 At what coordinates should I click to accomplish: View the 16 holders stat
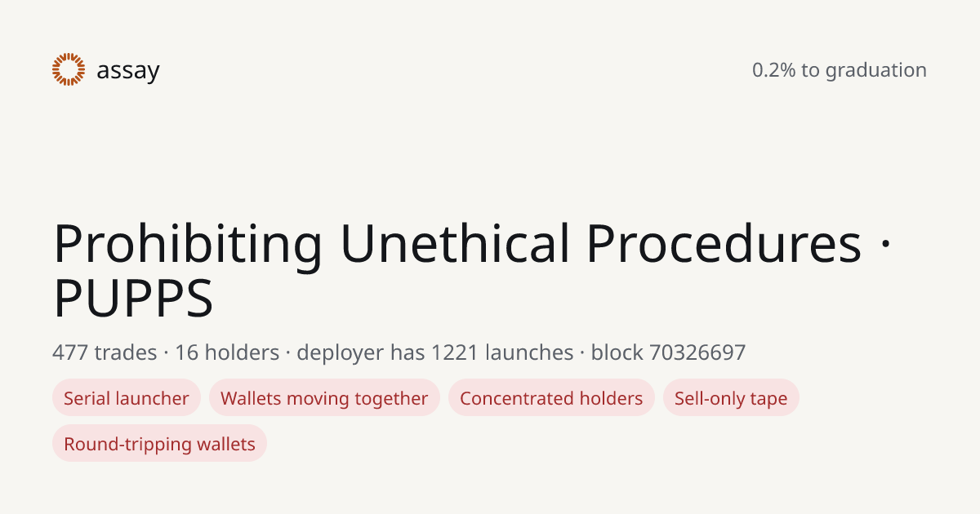227,352
